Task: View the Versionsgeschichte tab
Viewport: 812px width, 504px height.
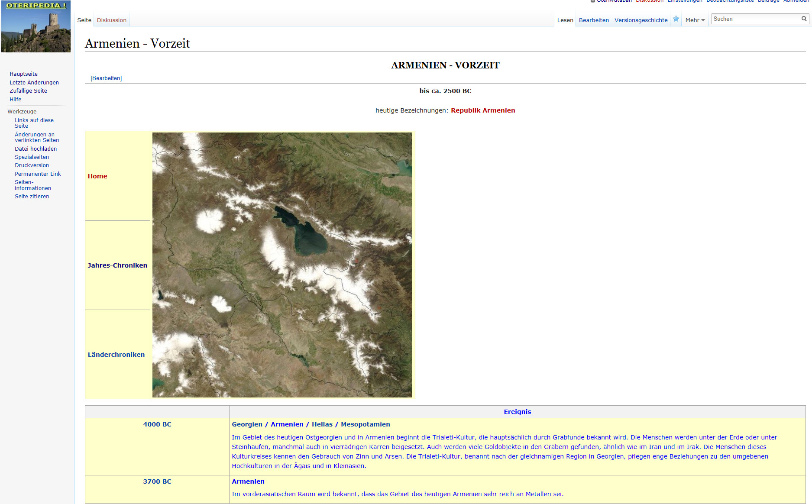Action: [x=641, y=20]
